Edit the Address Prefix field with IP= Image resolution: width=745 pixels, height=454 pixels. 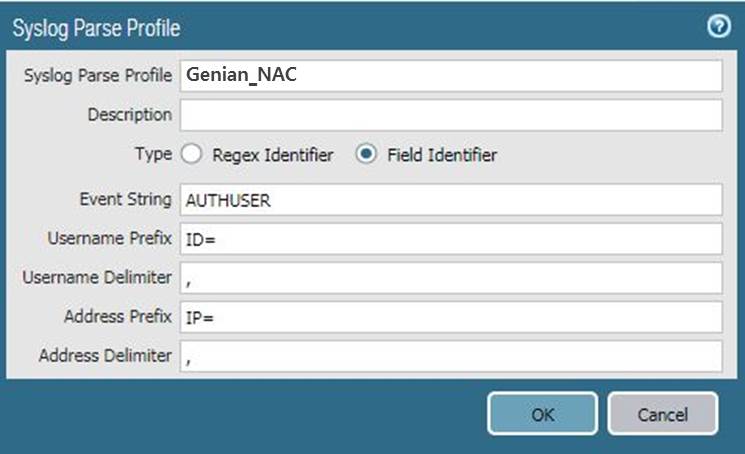coord(450,316)
